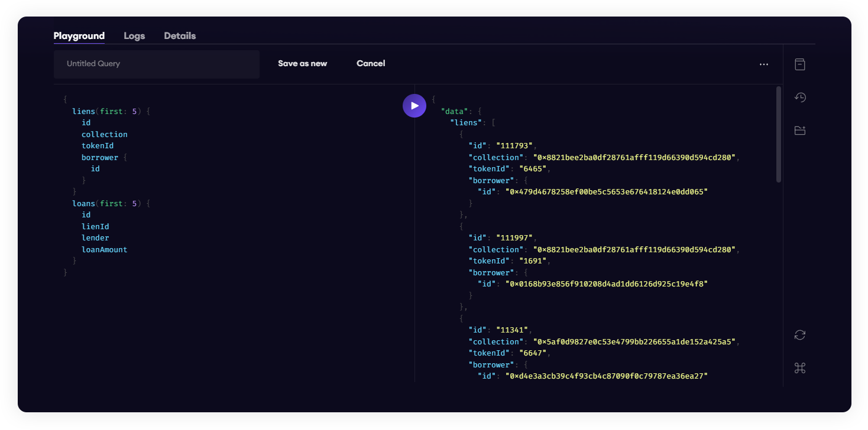Image resolution: width=868 pixels, height=430 pixels.
Task: Open the query history icon
Action: click(x=799, y=97)
